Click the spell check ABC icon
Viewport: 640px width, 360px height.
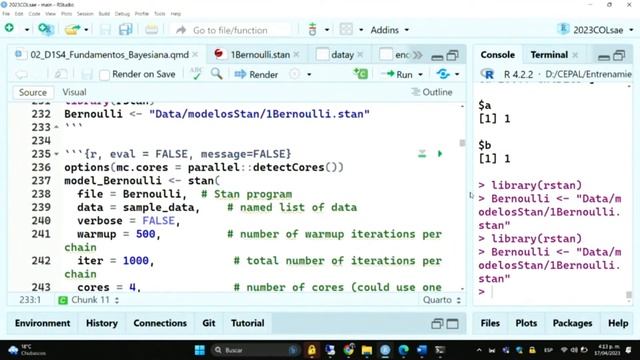pyautogui.click(x=196, y=74)
